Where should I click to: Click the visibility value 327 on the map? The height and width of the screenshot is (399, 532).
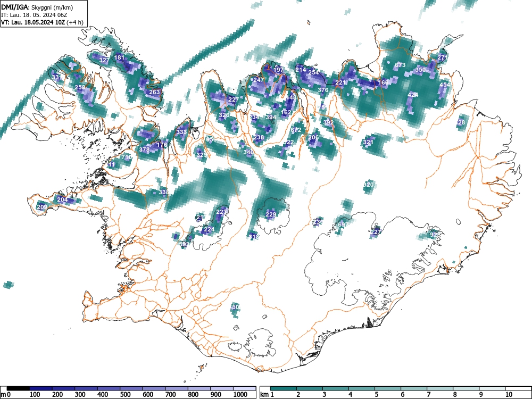tap(104, 60)
